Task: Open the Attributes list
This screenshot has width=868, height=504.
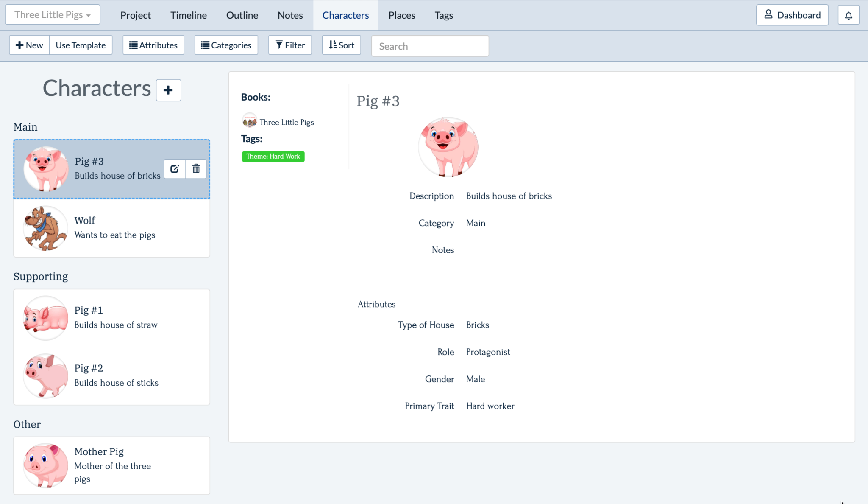Action: (153, 45)
